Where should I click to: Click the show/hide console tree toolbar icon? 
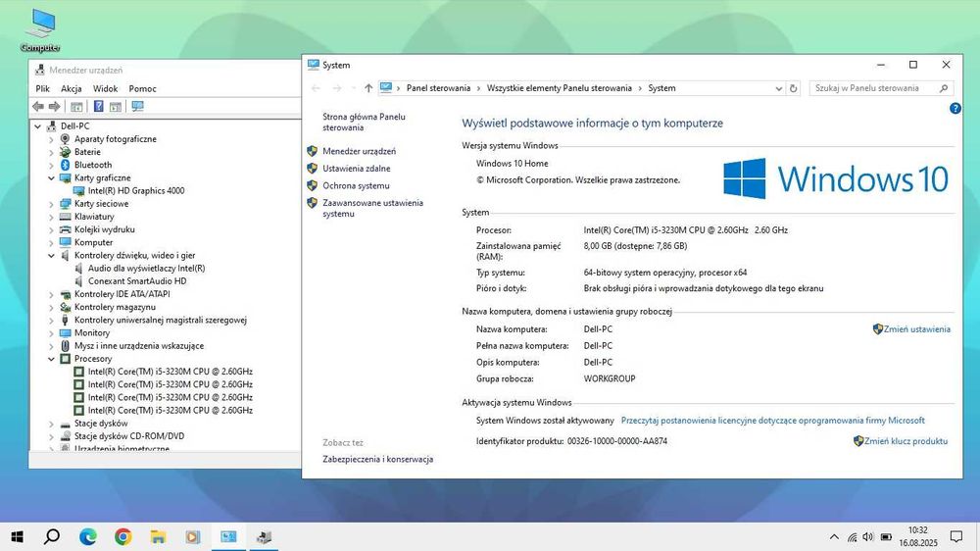[x=76, y=106]
